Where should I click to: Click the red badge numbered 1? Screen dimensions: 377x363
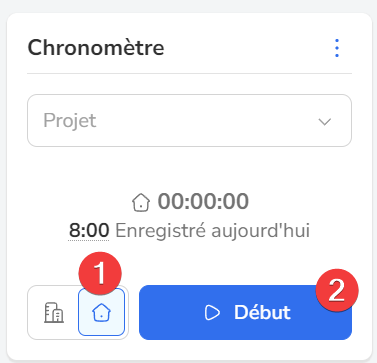pyautogui.click(x=100, y=273)
